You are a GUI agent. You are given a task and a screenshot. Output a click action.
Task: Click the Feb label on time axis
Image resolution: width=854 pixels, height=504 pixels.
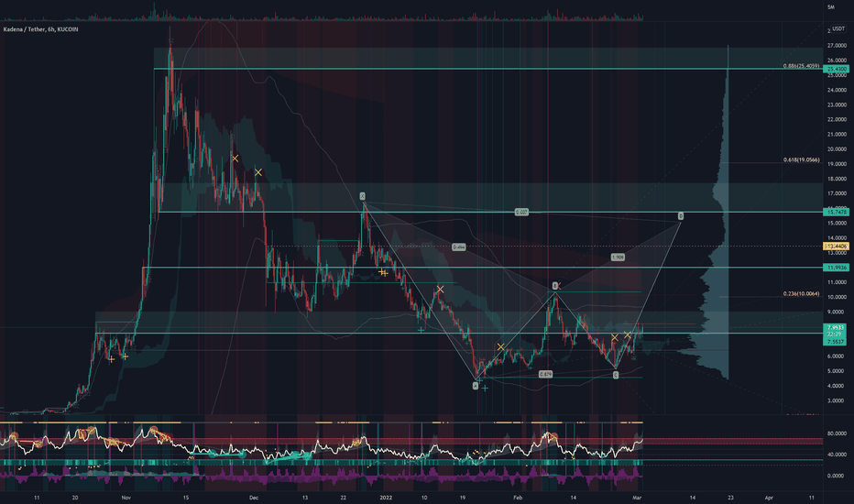[x=518, y=498]
